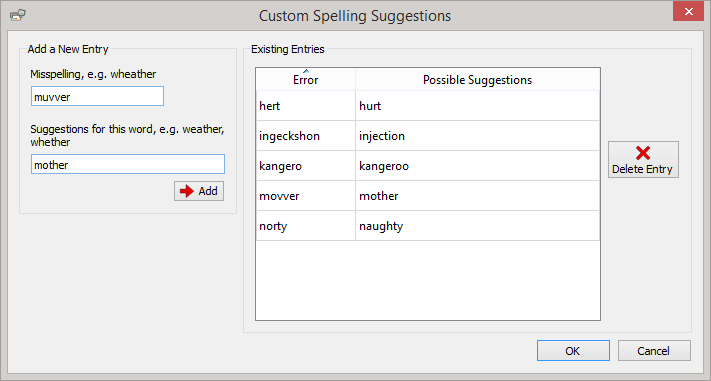Screen dimensions: 711x381
Task: Click the kangeroo suggestion cell
Action: tap(477, 166)
